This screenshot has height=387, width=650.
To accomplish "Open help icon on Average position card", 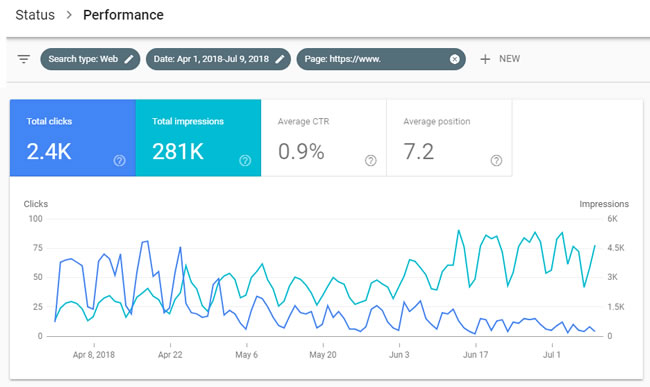I will (496, 160).
